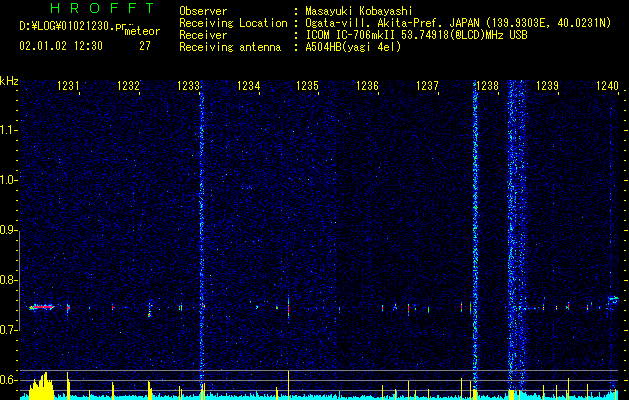Click the HROFFT title text
The image size is (629, 400).
coord(103,8)
